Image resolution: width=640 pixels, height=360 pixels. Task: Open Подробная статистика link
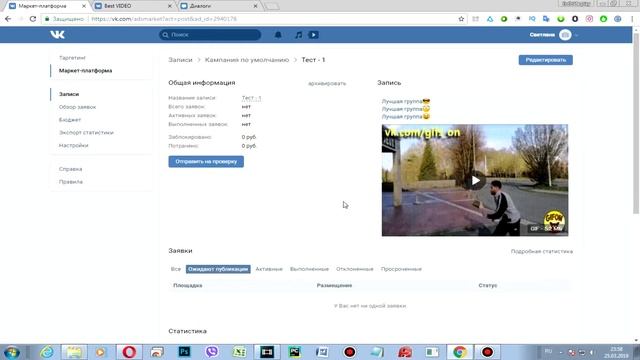click(x=542, y=251)
